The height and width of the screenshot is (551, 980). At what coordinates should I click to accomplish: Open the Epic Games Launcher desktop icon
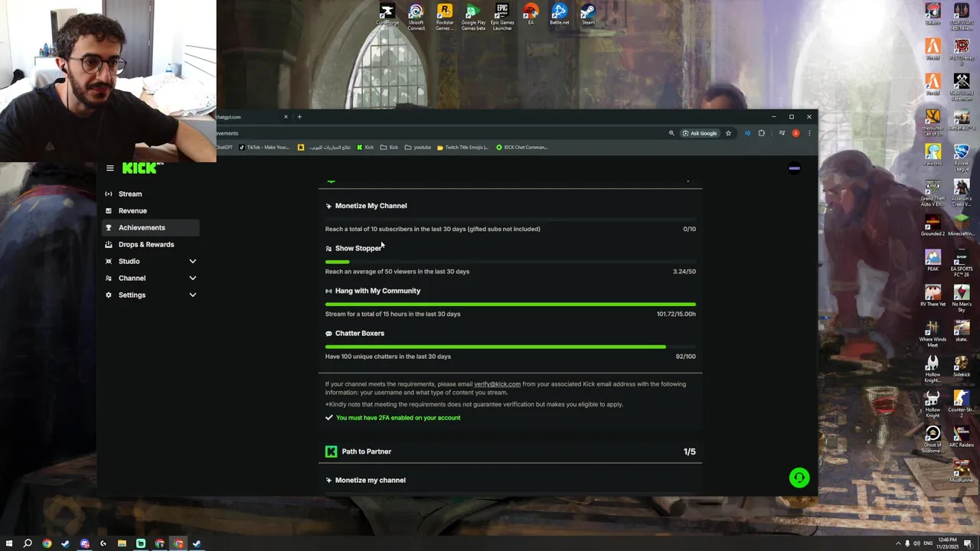tap(502, 17)
